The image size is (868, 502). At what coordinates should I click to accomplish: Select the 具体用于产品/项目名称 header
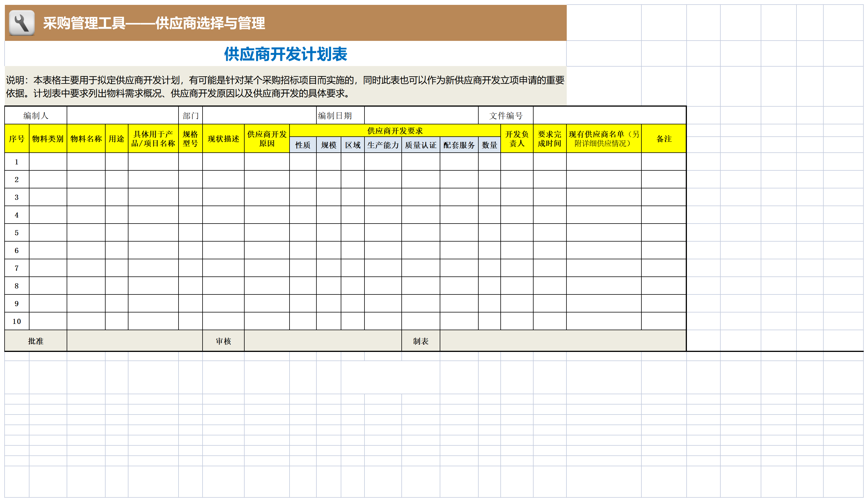tap(153, 139)
